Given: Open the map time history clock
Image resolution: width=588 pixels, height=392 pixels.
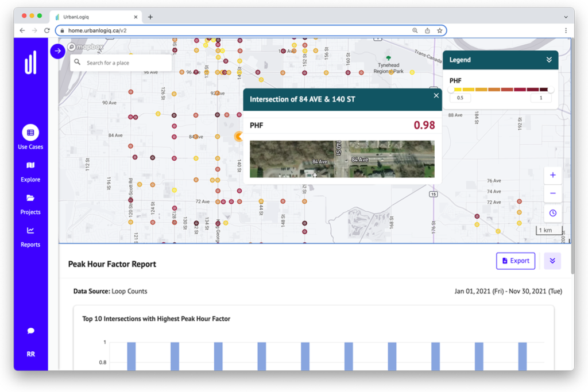Looking at the screenshot, I should click(552, 213).
